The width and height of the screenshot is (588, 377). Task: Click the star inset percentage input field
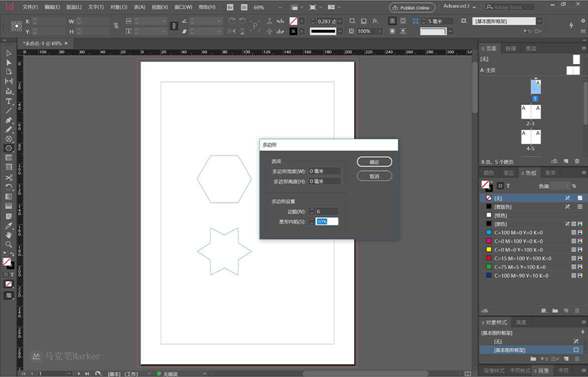point(327,221)
